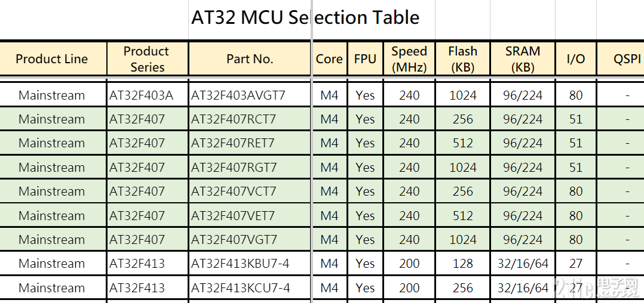The image size is (644, 303).
Task: Click the I/O column header
Action: (575, 58)
